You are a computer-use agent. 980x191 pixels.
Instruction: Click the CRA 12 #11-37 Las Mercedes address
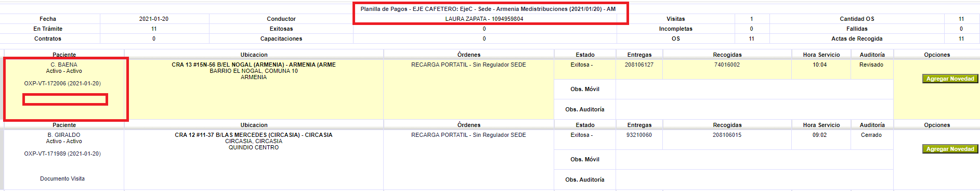[x=254, y=135]
